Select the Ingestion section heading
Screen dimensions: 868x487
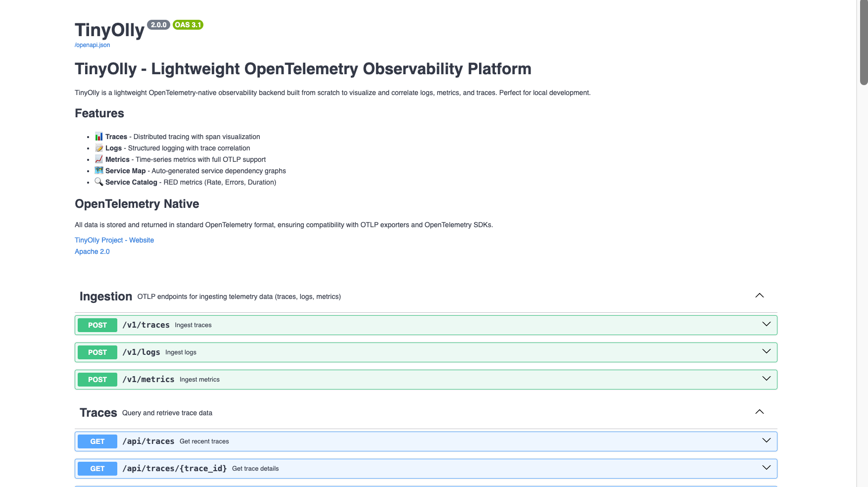tap(106, 296)
